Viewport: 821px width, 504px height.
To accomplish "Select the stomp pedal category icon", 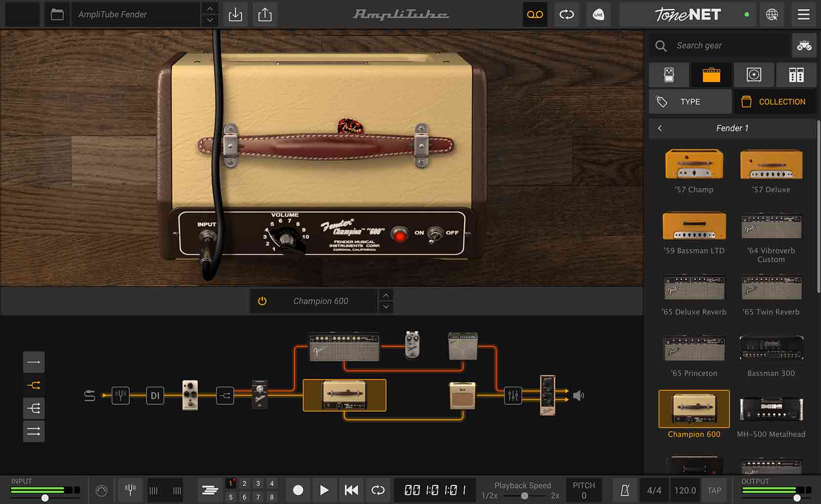I will click(x=669, y=75).
